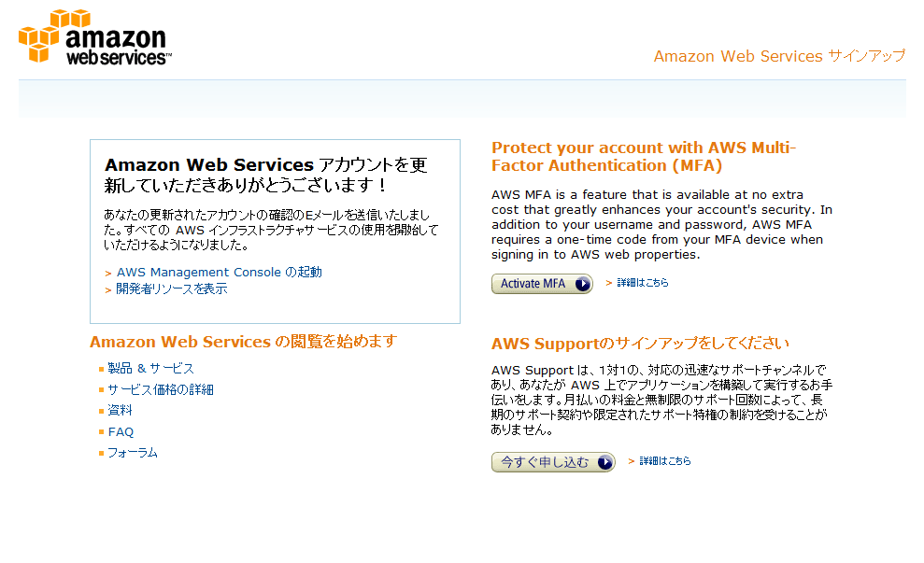The image size is (924, 563).
Task: Visit the FAQ link
Action: 121,432
